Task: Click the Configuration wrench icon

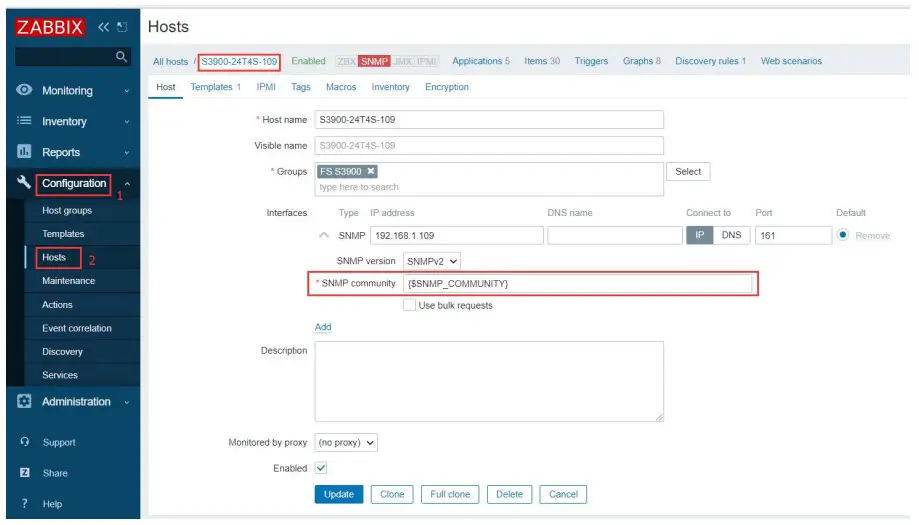Action: (x=24, y=182)
